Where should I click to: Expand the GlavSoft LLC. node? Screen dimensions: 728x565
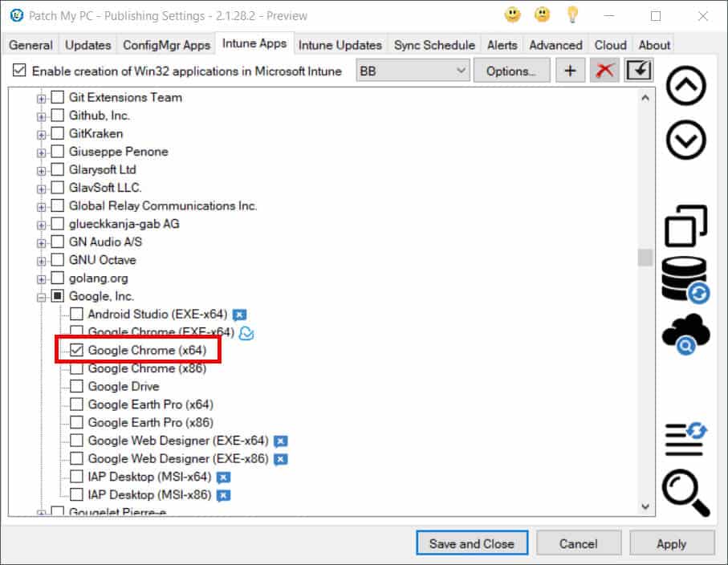point(41,189)
